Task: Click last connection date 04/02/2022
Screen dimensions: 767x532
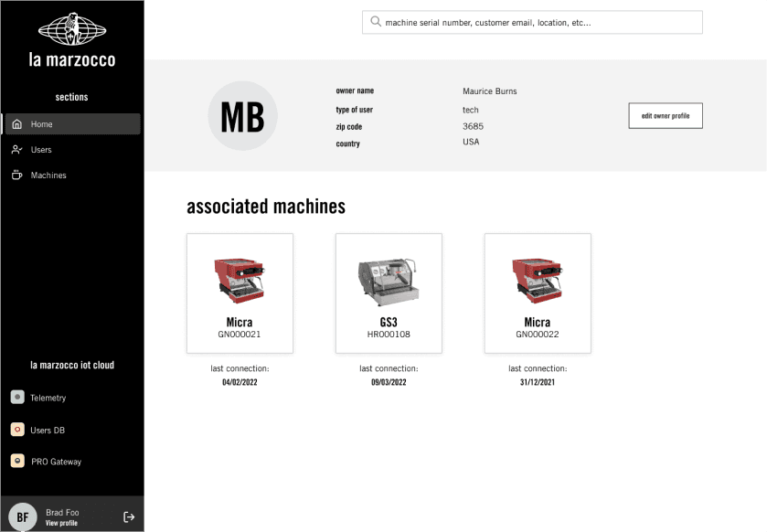Action: pos(240,382)
